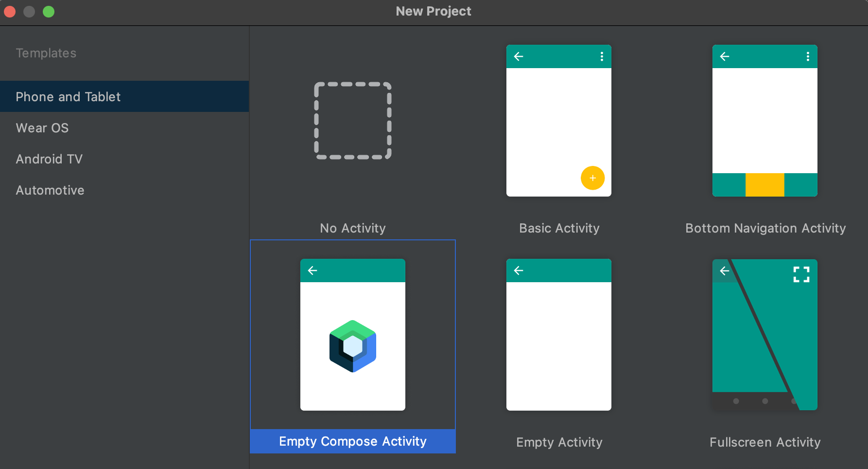Viewport: 868px width, 469px height.
Task: Choose the Bottom Navigation Activity preview
Action: 765,121
